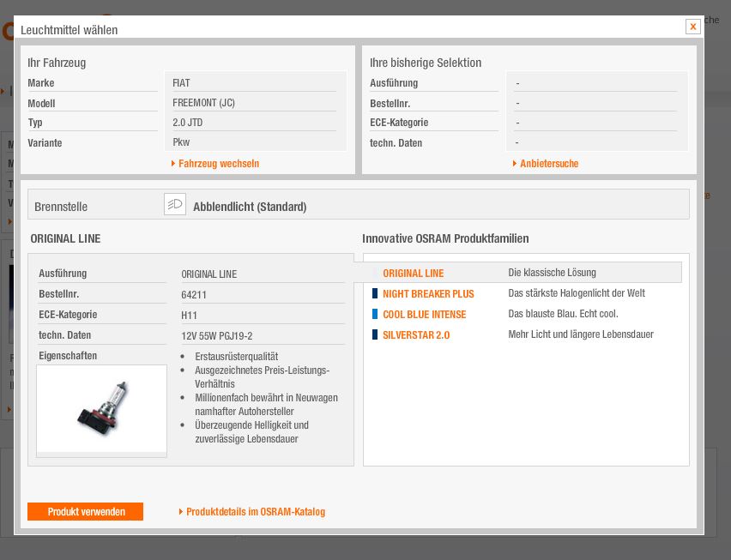Click the FIAT brand value
Image resolution: width=731 pixels, height=560 pixels.
(181, 83)
